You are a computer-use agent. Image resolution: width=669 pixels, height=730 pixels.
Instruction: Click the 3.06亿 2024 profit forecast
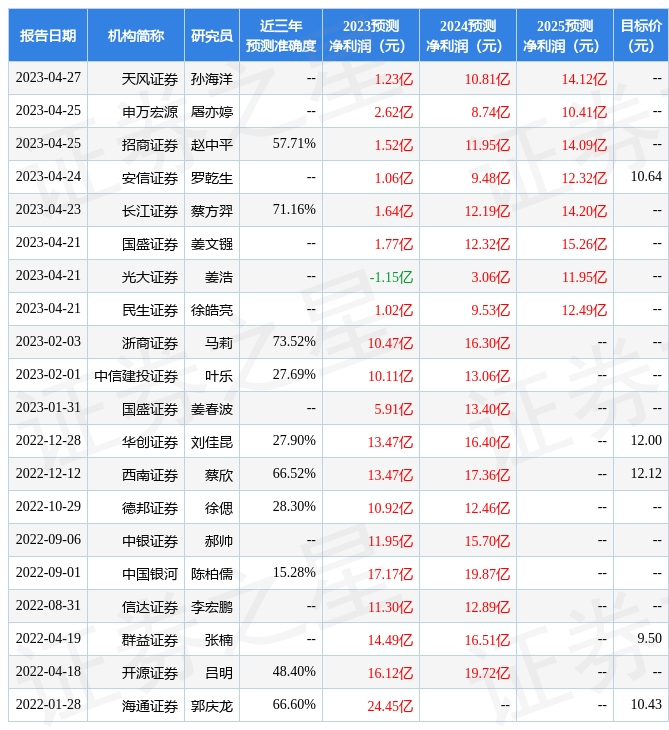(x=491, y=277)
